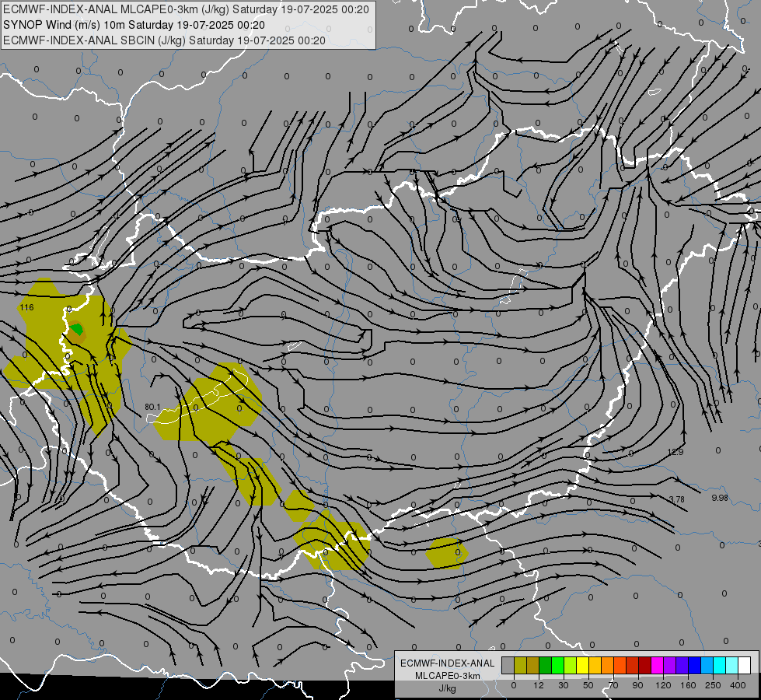Click the '50' legend scale label
Image resolution: width=761 pixels, height=700 pixels.
(x=588, y=685)
